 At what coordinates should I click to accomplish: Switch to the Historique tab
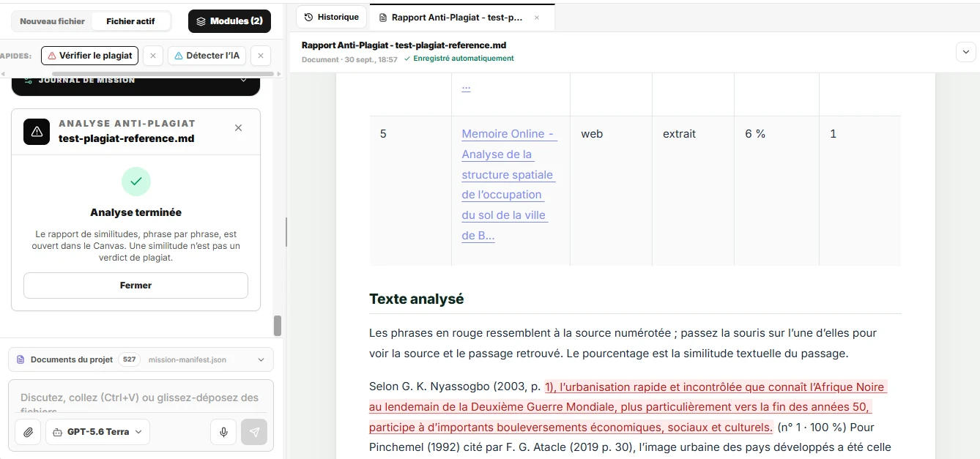pos(331,17)
